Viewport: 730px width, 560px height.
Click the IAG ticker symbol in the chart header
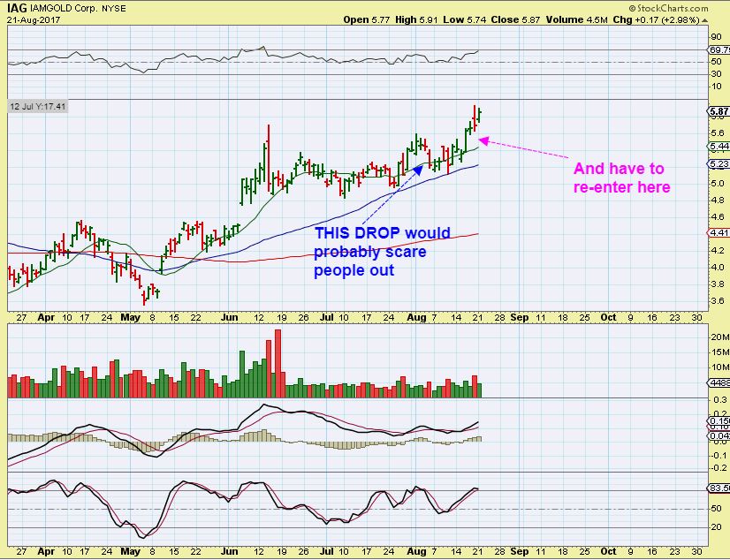17,8
